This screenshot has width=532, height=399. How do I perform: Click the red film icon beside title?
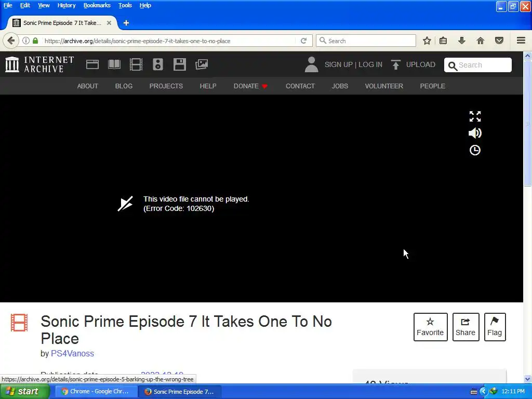[x=19, y=323]
